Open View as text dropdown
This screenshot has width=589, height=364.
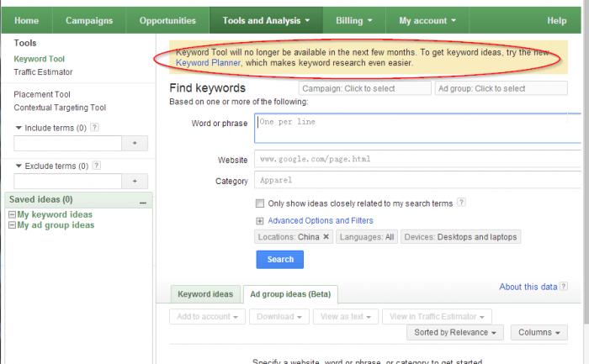click(346, 317)
